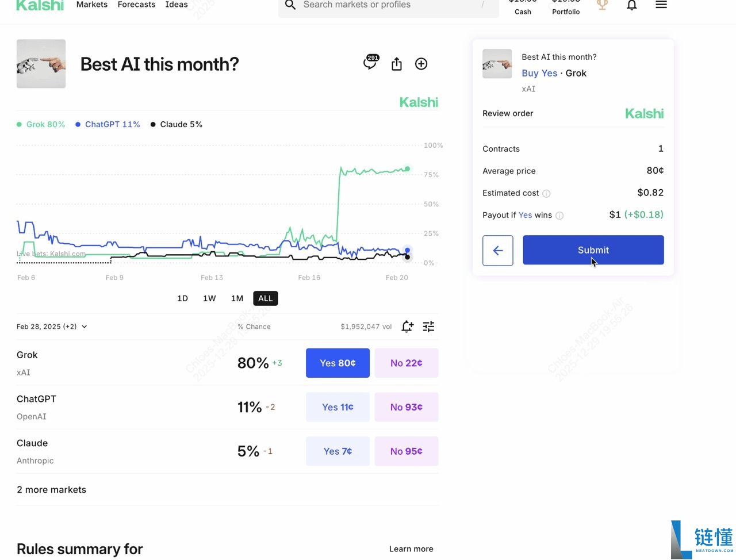736x560 pixels.
Task: Open notifications bell in header
Action: (x=632, y=5)
